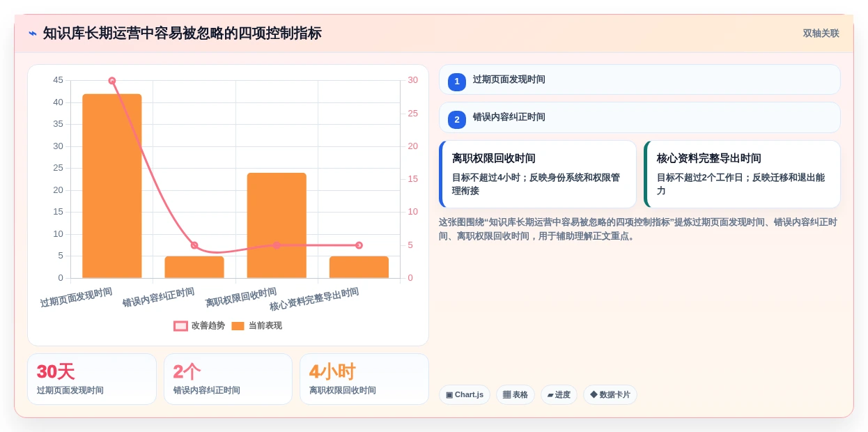The width and height of the screenshot is (868, 432).
Task: Click the x-axis label 错误内容纠正时间
Action: [159, 298]
